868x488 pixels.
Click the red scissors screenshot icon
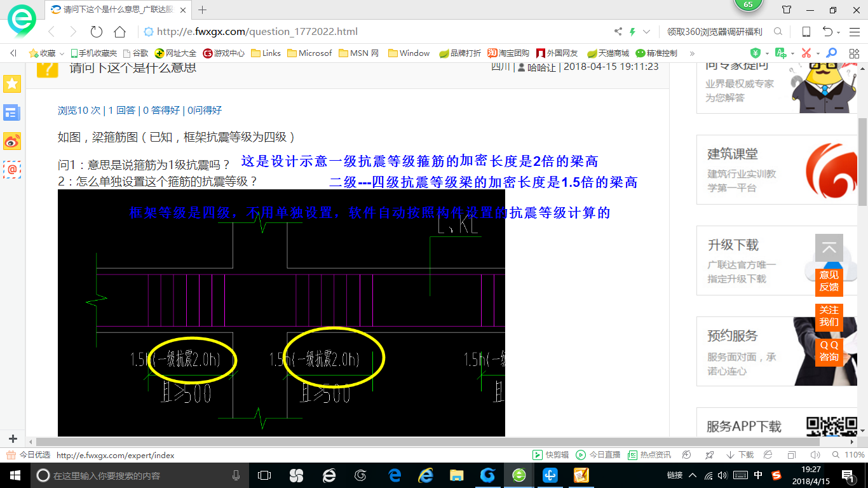pos(806,53)
